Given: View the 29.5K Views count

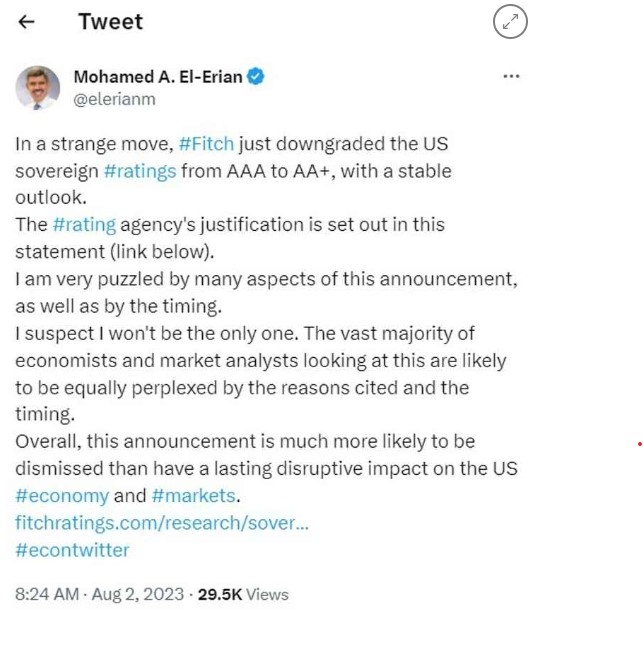Looking at the screenshot, I should [243, 594].
